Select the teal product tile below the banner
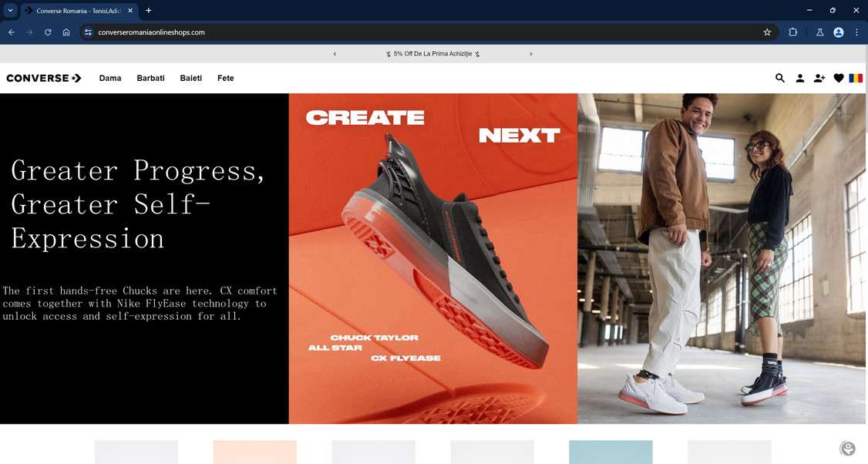This screenshot has height=464, width=868. point(611,452)
